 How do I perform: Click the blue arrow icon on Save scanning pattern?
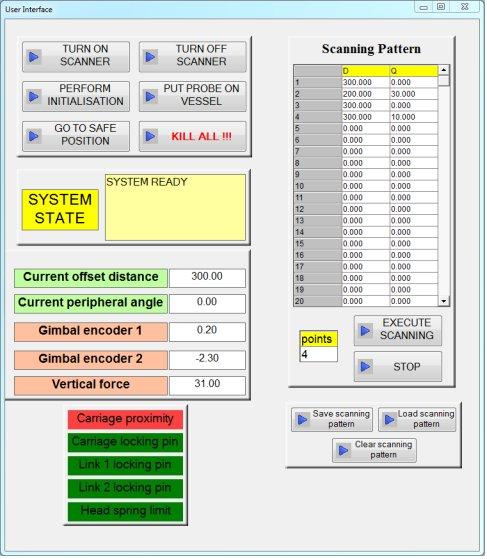303,420
